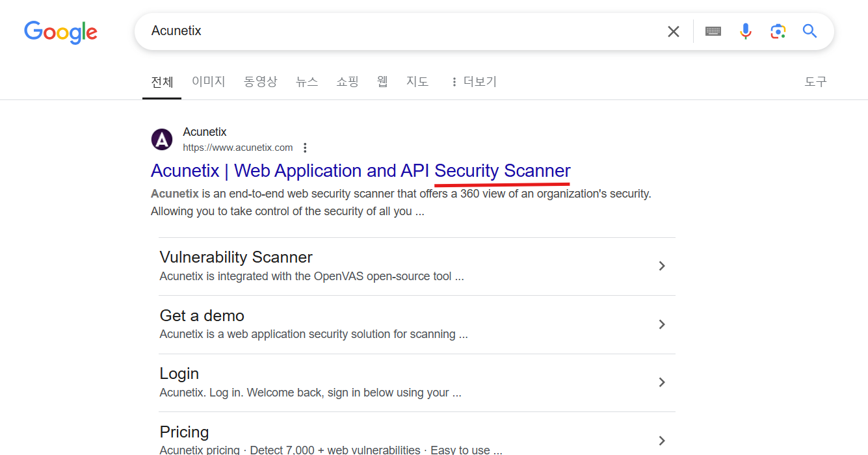Image resolution: width=868 pixels, height=455 pixels.
Task: Select the 전체 tab
Action: (x=162, y=82)
